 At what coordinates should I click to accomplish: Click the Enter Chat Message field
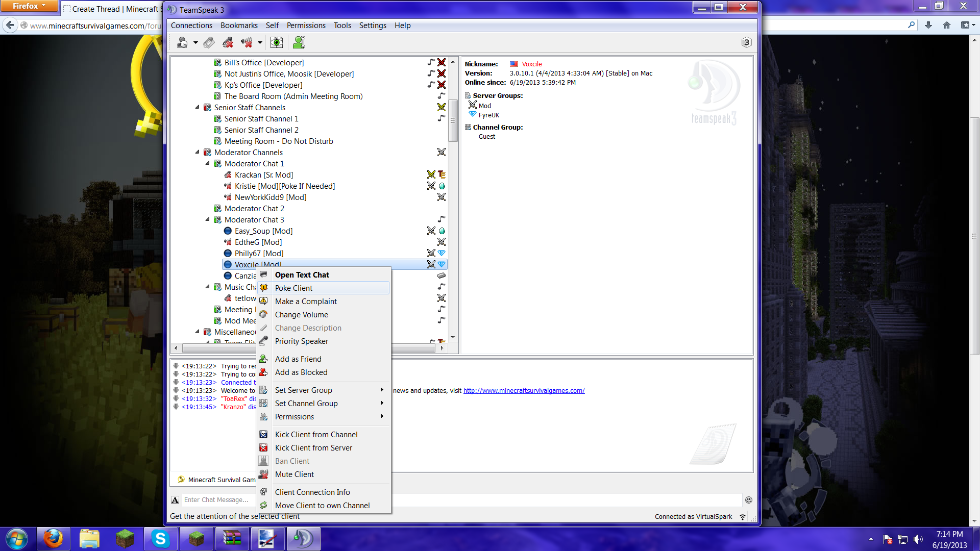click(x=461, y=500)
